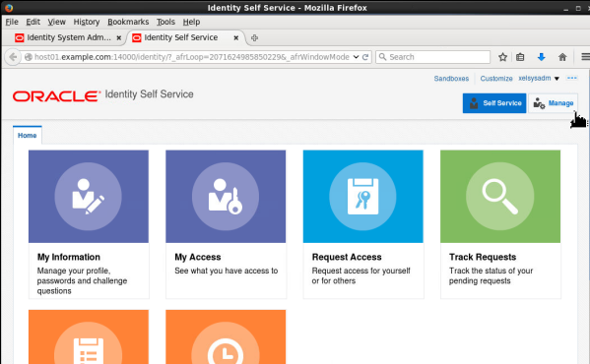
Task: Click 'See what you have access to' text
Action: click(227, 271)
